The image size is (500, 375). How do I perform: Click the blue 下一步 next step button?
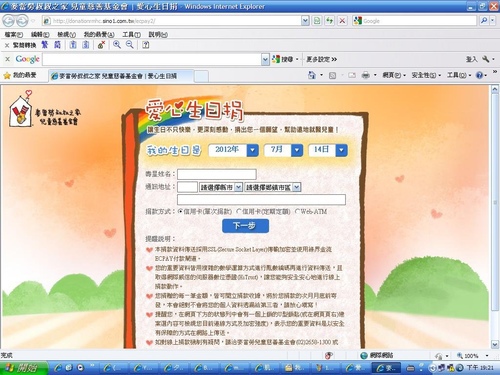(x=245, y=226)
